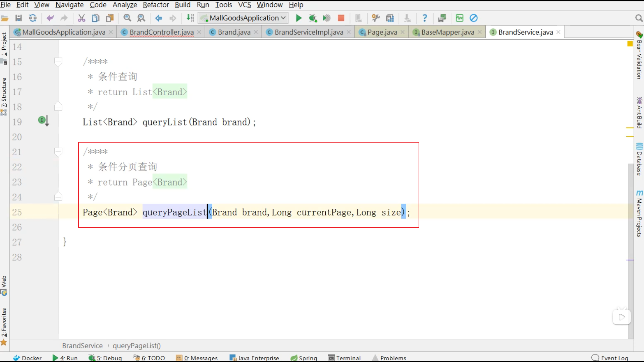Click the BrandService breadcrumb

(83, 346)
